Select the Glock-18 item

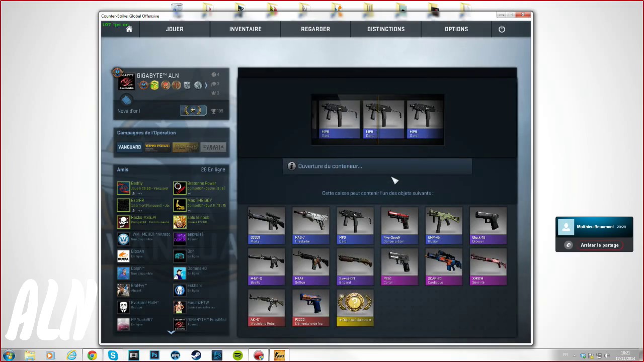[x=488, y=226]
